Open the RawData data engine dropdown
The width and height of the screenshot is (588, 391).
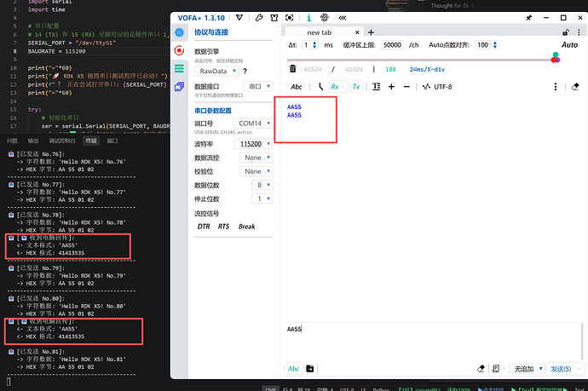coord(216,71)
